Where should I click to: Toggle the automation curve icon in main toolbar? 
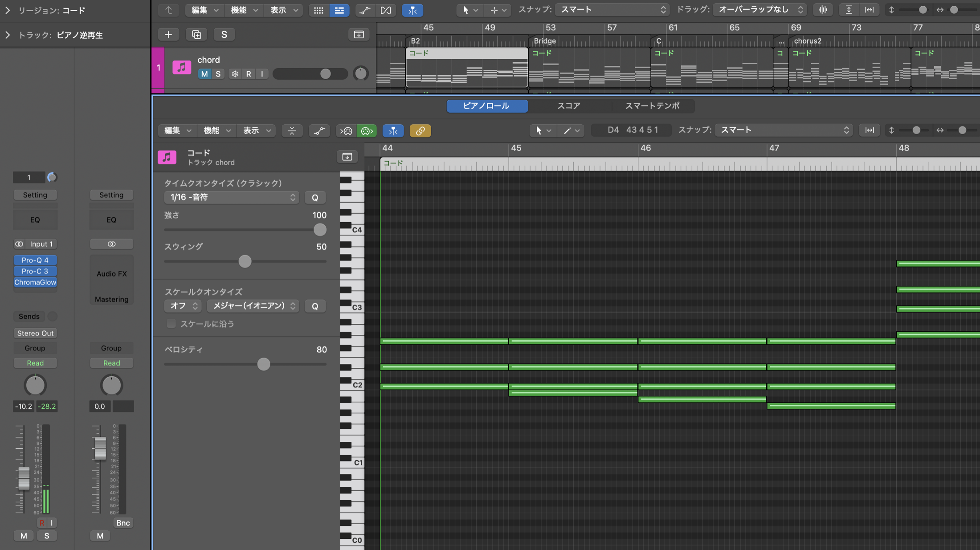pyautogui.click(x=365, y=10)
